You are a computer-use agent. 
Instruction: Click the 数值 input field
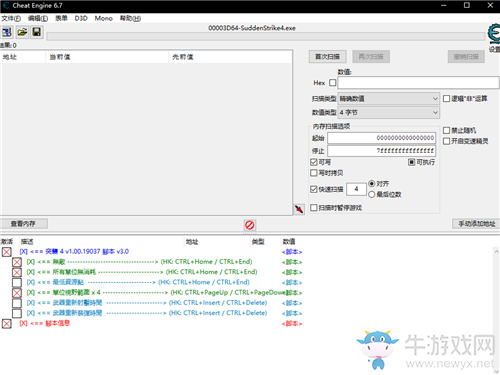click(418, 82)
